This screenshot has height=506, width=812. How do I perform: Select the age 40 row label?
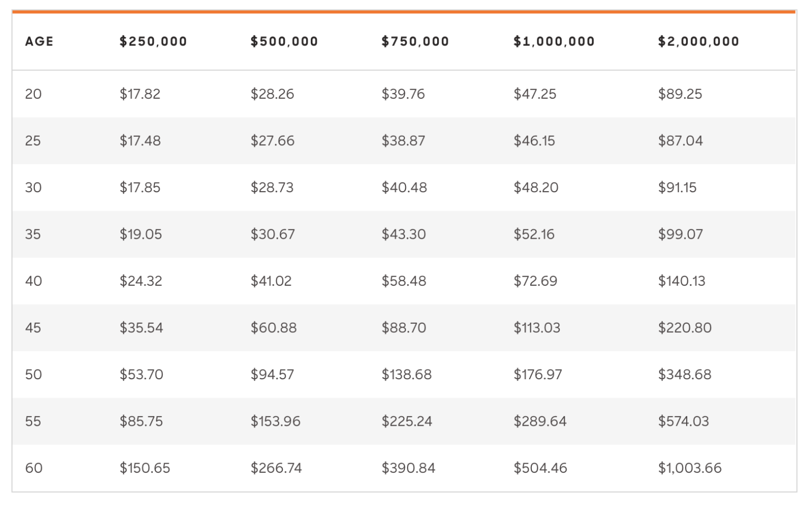(x=33, y=281)
